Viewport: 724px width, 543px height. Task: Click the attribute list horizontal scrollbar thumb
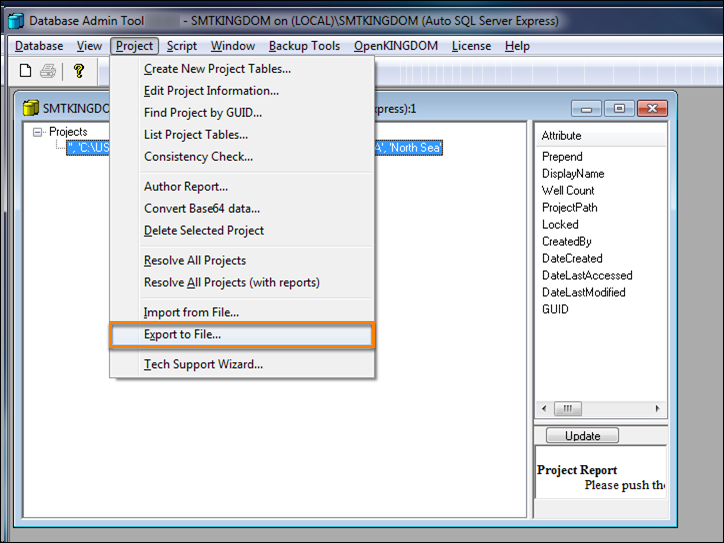click(x=567, y=409)
